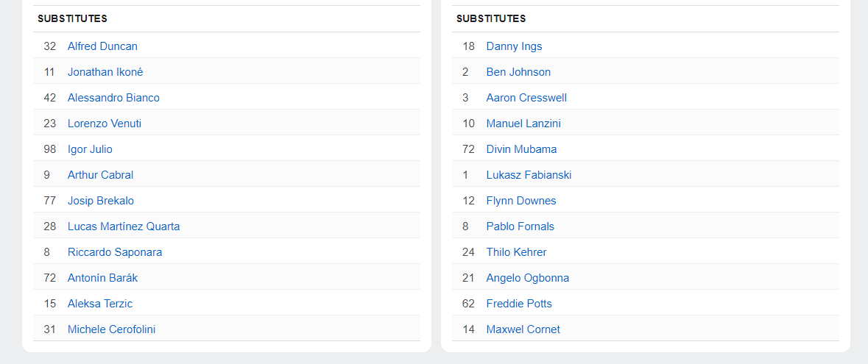Click the Michele Cerofolini link
The height and width of the screenshot is (364, 868).
coord(111,329)
